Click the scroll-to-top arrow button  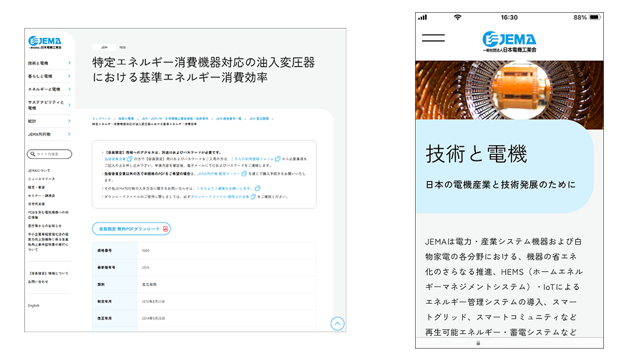(x=337, y=324)
